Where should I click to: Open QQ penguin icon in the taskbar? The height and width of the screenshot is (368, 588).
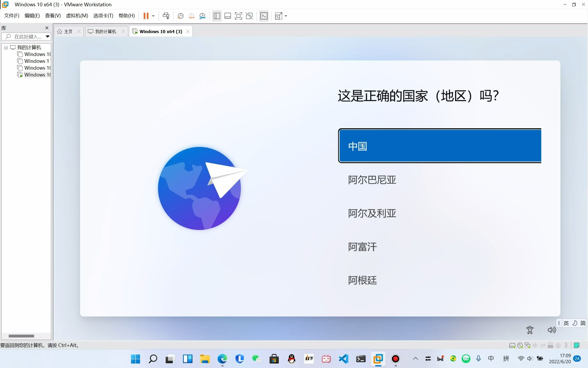291,359
